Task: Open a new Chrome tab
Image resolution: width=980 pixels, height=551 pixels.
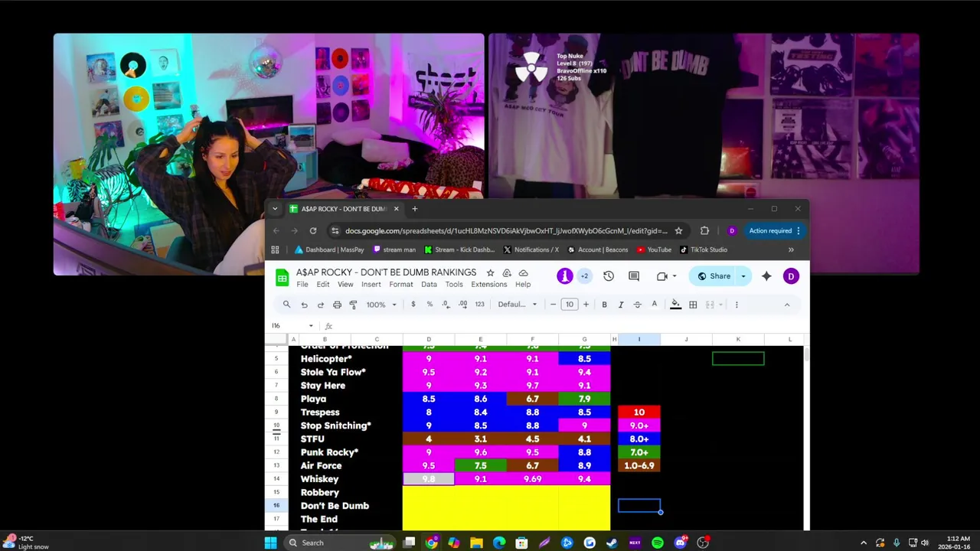Action: (415, 209)
